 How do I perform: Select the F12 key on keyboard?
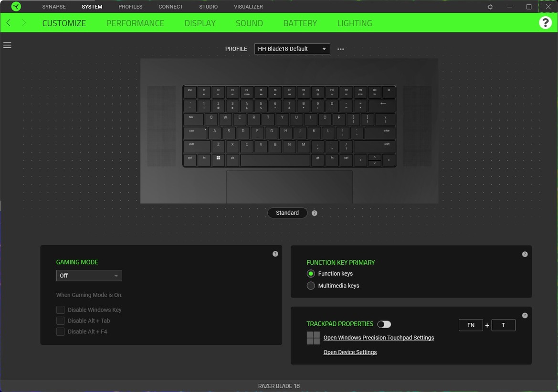click(x=360, y=93)
